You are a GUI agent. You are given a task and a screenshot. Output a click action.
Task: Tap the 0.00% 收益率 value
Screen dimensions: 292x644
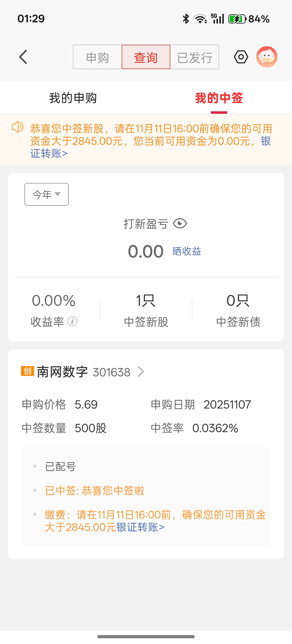pyautogui.click(x=54, y=301)
